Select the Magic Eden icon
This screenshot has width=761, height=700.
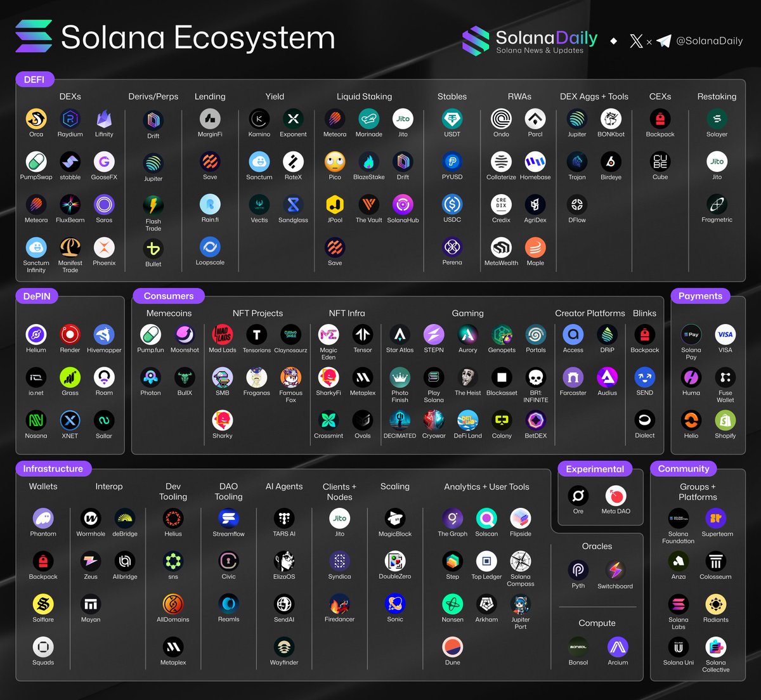point(328,334)
